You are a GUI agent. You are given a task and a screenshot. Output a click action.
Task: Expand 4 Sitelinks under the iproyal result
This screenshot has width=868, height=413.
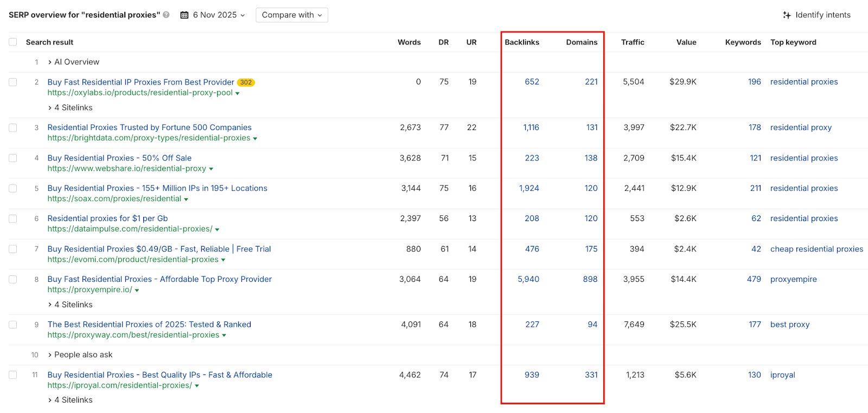[x=70, y=400]
